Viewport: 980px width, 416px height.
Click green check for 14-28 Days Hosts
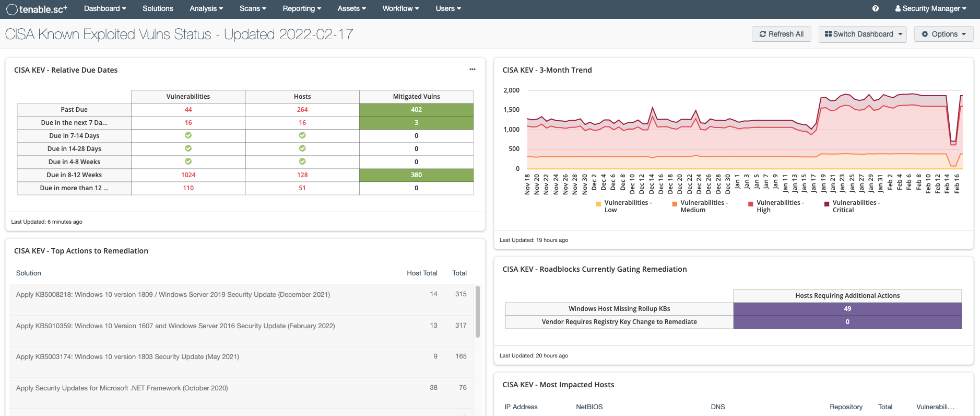[x=302, y=148]
